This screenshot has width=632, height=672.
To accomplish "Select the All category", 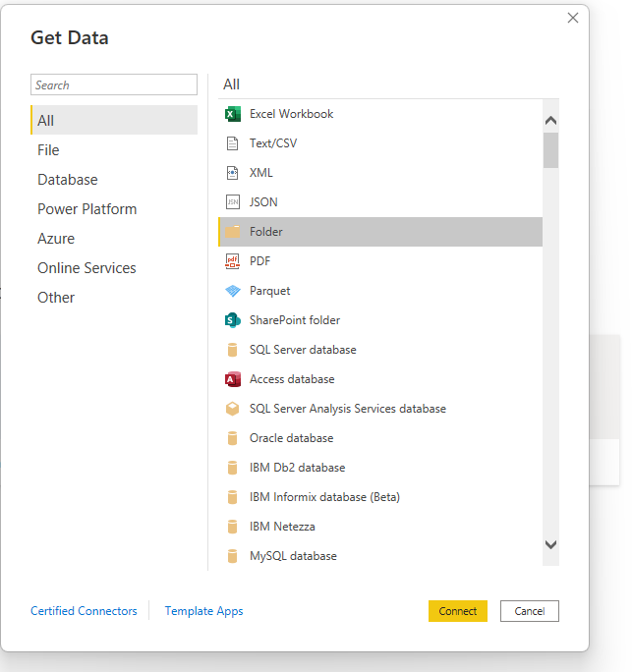I will pos(114,121).
